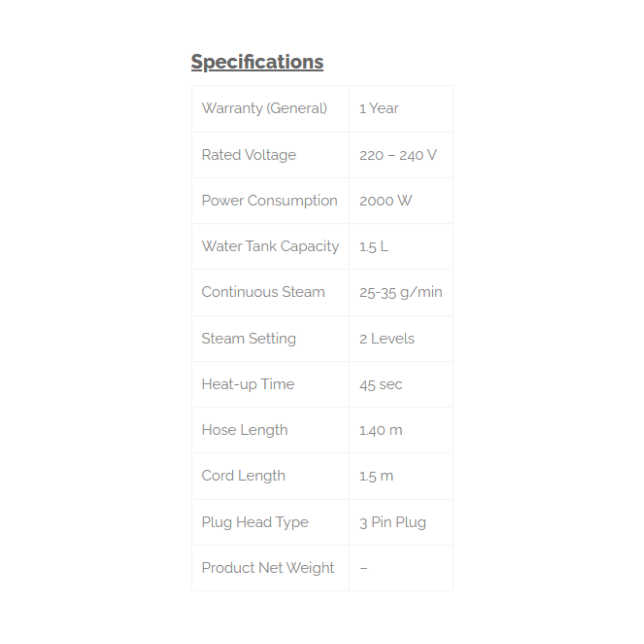The width and height of the screenshot is (644, 644).
Task: Select the 25-35 g/min value
Action: click(401, 292)
